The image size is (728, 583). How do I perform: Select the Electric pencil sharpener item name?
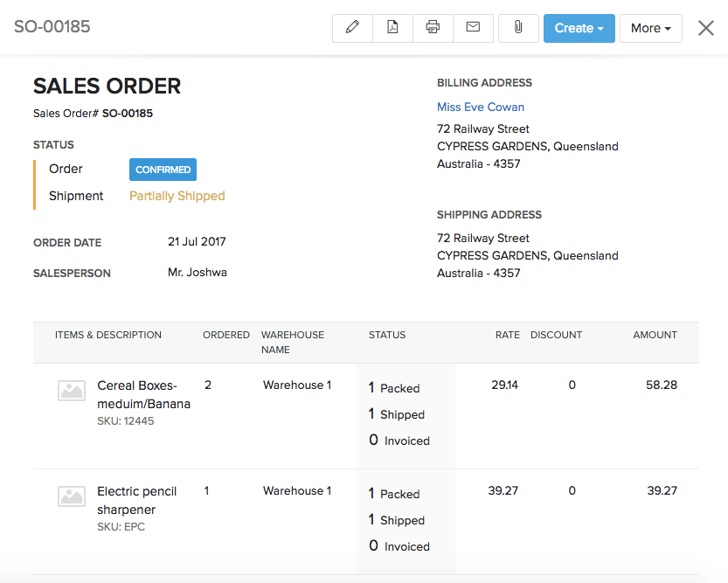coord(137,500)
